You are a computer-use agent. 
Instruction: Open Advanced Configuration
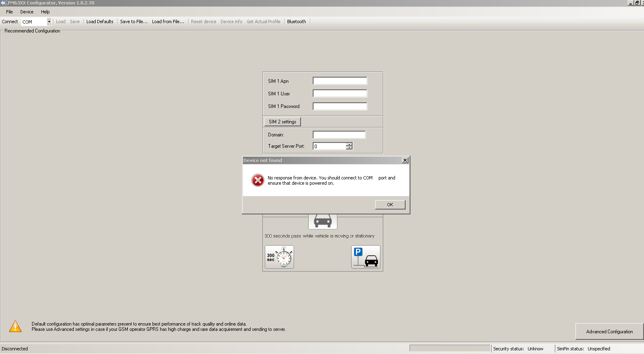[x=609, y=332]
